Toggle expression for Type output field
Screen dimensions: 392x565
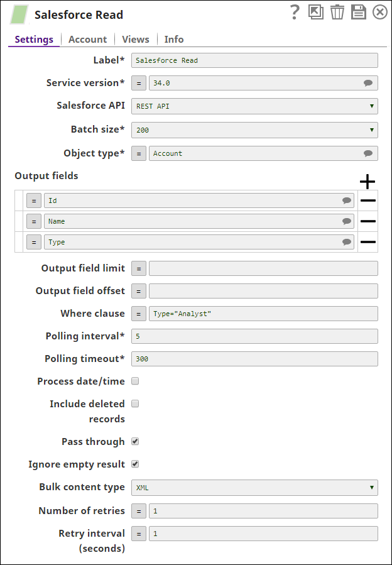[34, 242]
